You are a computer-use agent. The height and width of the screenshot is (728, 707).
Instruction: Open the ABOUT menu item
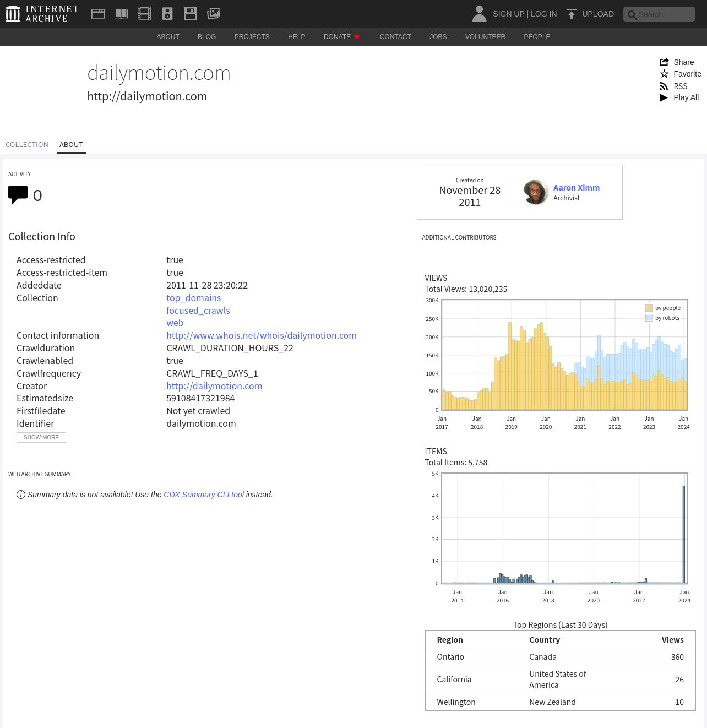pos(168,37)
